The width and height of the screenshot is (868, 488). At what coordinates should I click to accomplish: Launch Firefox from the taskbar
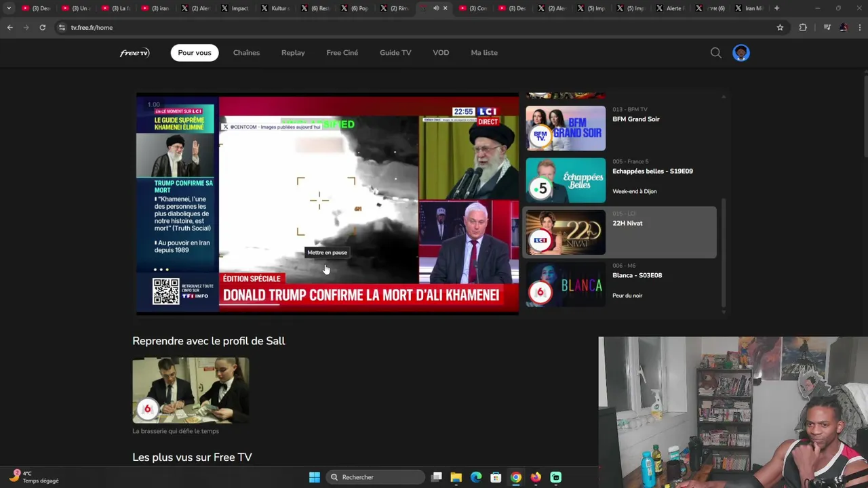[536, 477]
